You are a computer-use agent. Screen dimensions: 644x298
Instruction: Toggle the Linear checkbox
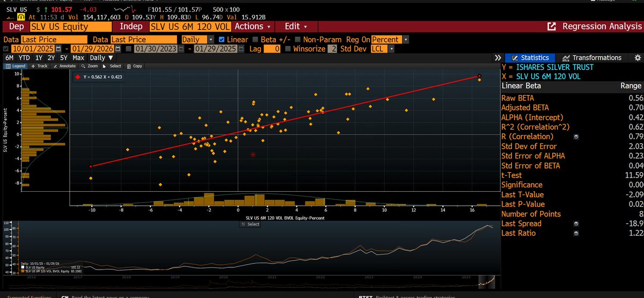tap(222, 40)
